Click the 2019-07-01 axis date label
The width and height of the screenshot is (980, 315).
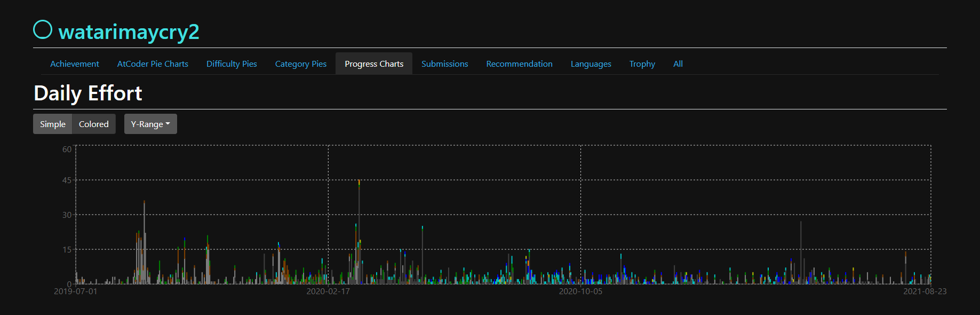[x=76, y=292]
